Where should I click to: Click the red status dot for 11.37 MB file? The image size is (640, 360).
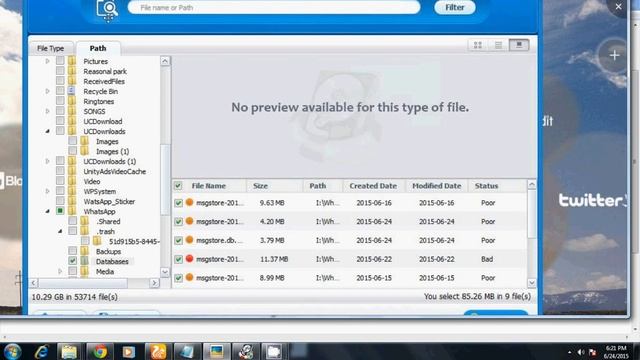pos(189,258)
